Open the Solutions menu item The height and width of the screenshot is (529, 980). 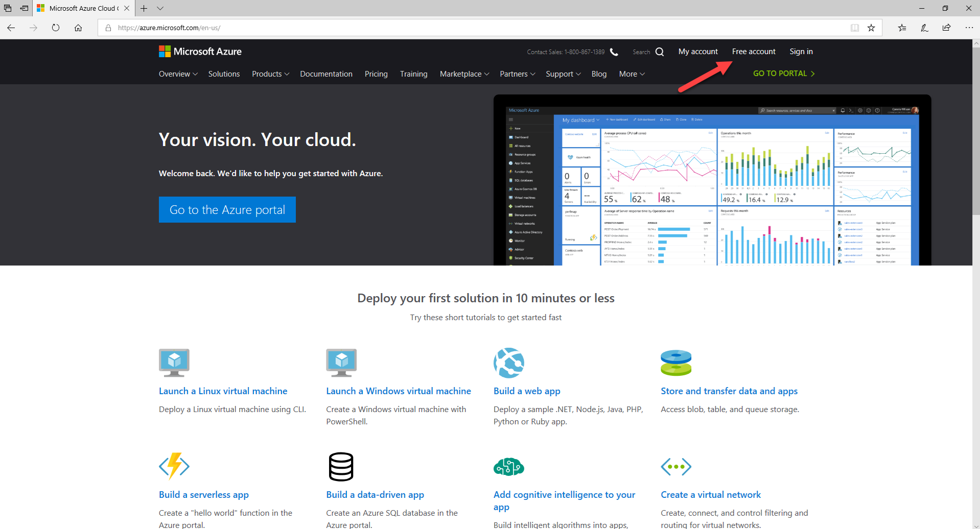pos(224,74)
